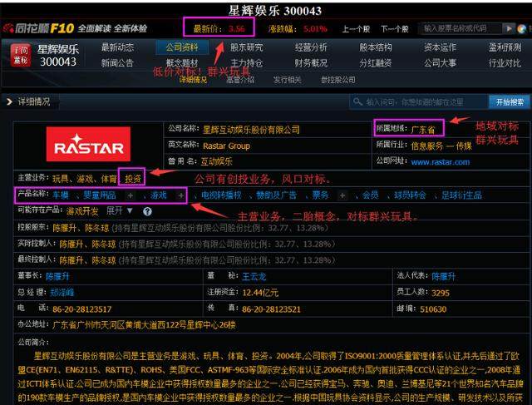Go to next stock 下一个股

point(395,29)
